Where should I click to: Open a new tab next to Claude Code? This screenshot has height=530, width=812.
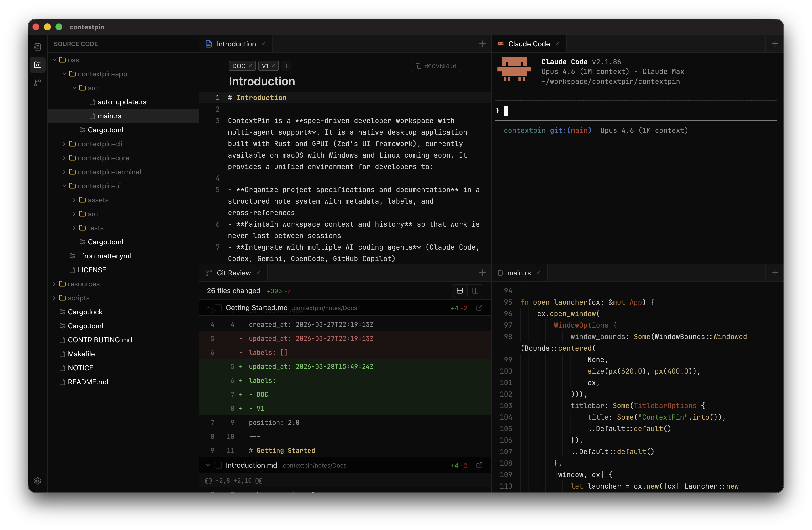(x=775, y=44)
